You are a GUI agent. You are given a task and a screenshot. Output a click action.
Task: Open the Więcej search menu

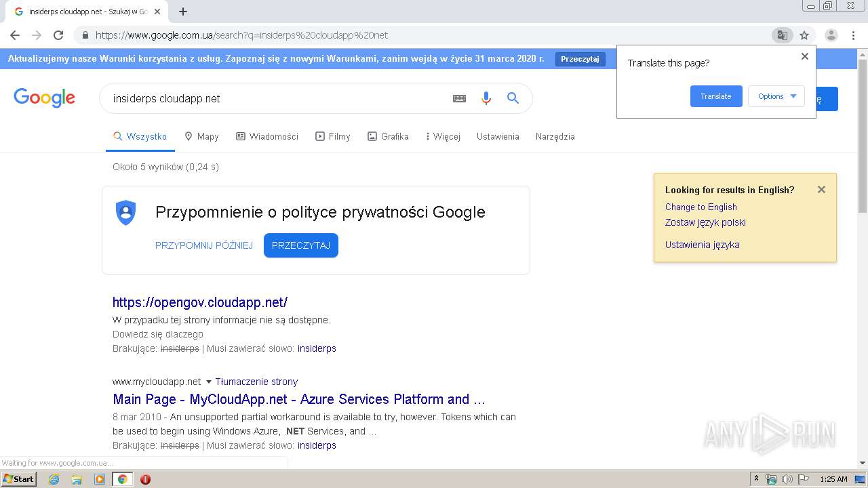(443, 136)
